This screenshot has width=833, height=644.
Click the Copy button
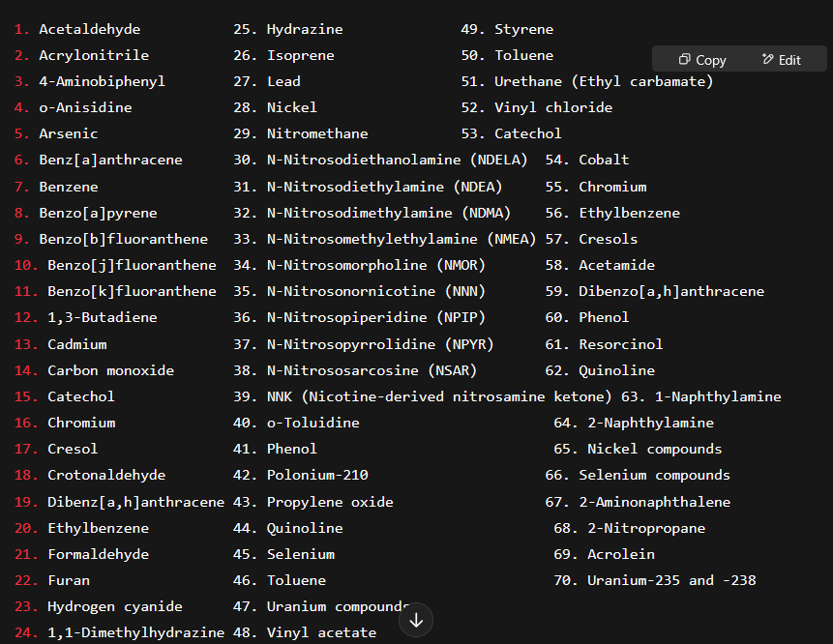[702, 60]
